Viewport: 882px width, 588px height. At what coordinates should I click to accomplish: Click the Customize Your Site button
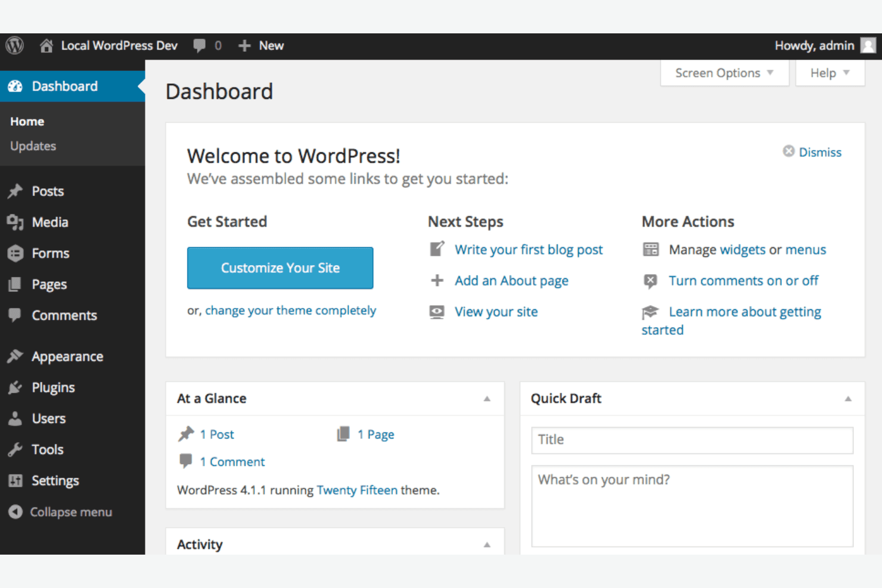280,268
